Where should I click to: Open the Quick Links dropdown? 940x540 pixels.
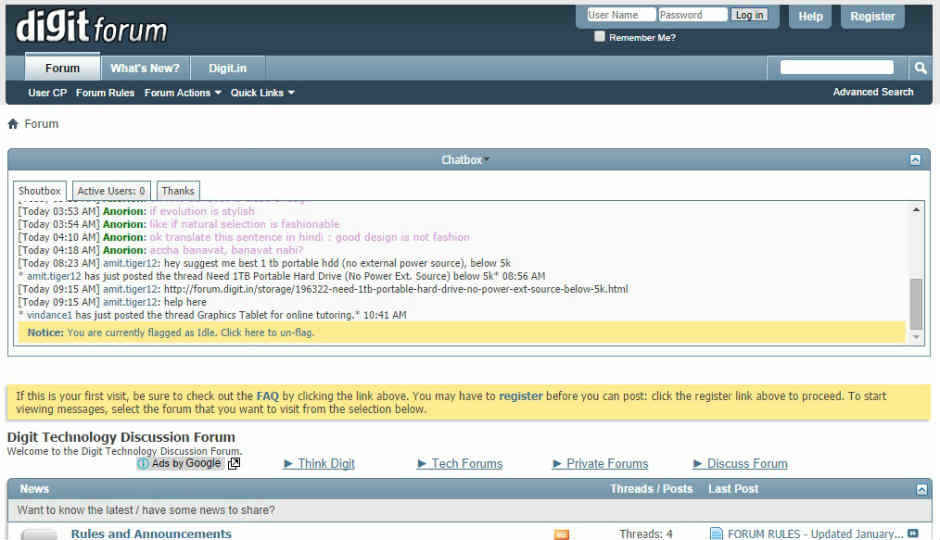(x=263, y=93)
